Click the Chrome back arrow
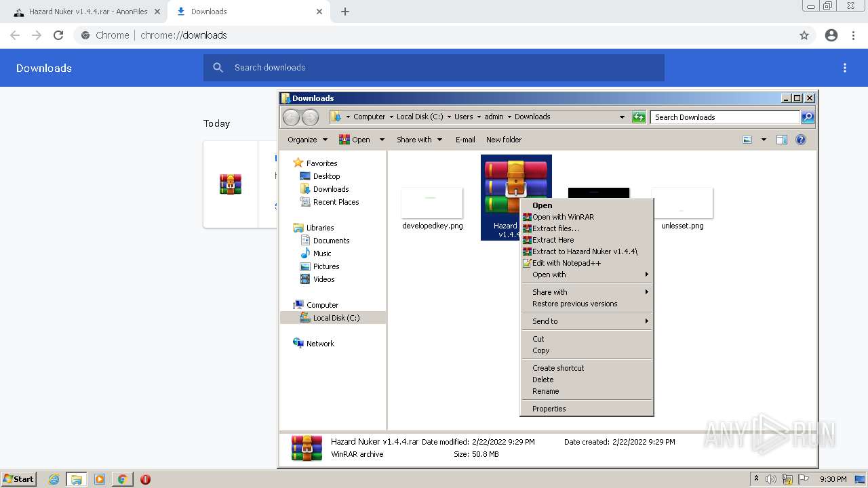Image resolution: width=868 pixels, height=488 pixels. click(15, 35)
